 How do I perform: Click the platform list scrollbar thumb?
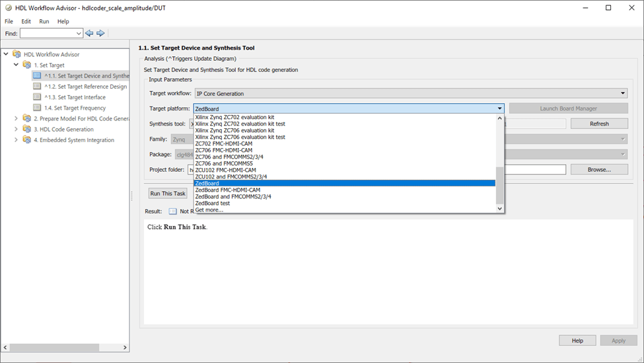[500, 185]
